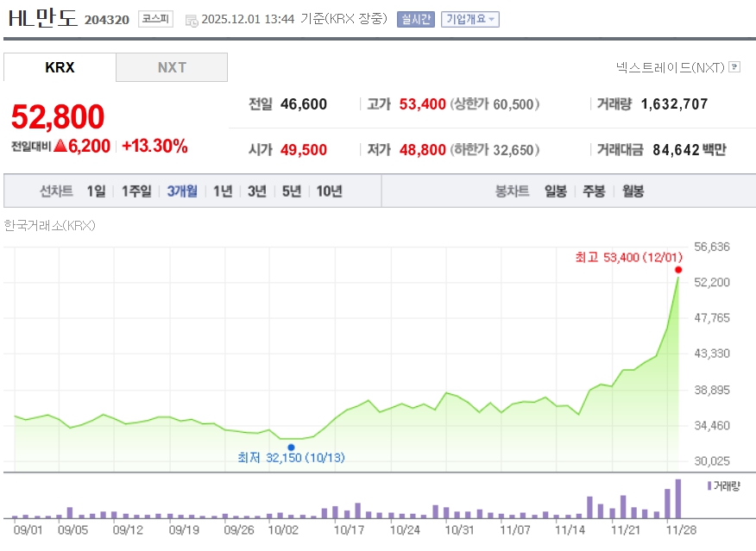
Task: Click the 넥스트레이드(NXT) link
Action: pos(670,66)
